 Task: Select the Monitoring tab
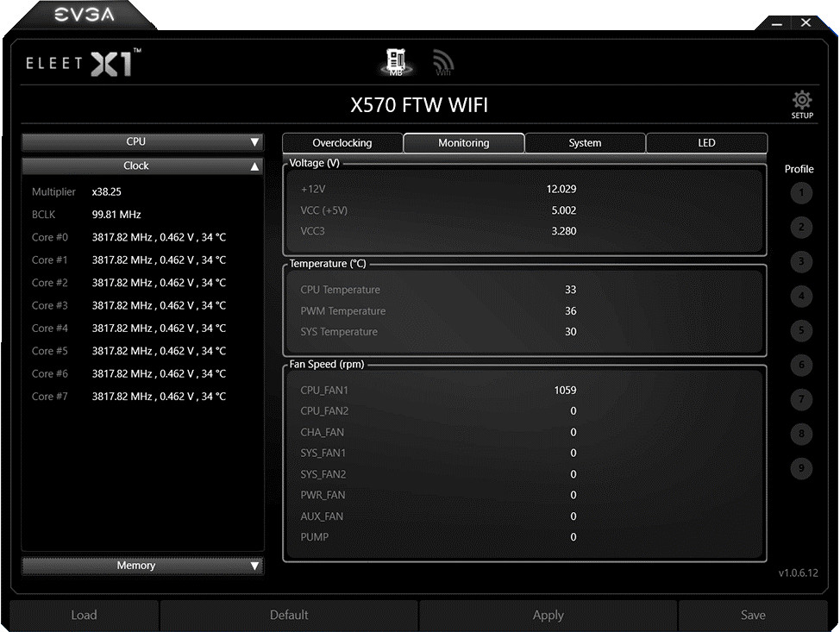(463, 143)
